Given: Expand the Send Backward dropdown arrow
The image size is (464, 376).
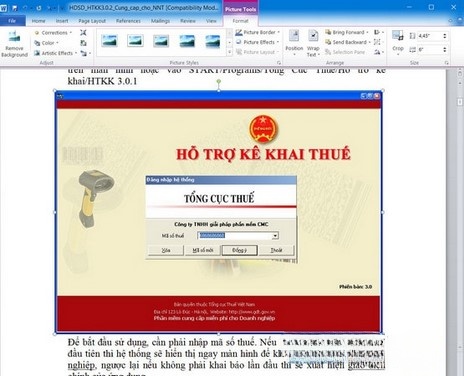Looking at the screenshot, I should coord(369,42).
